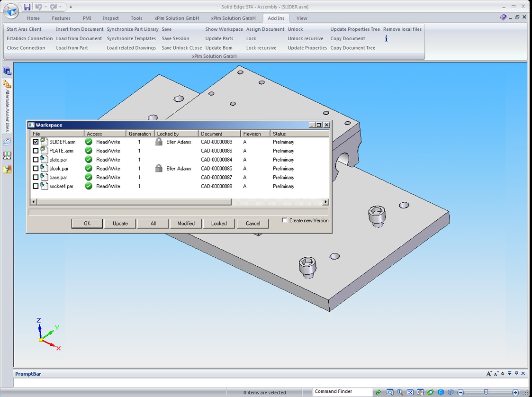This screenshot has height=397, width=532.
Task: Check the base.par checkbox
Action: [x=36, y=177]
